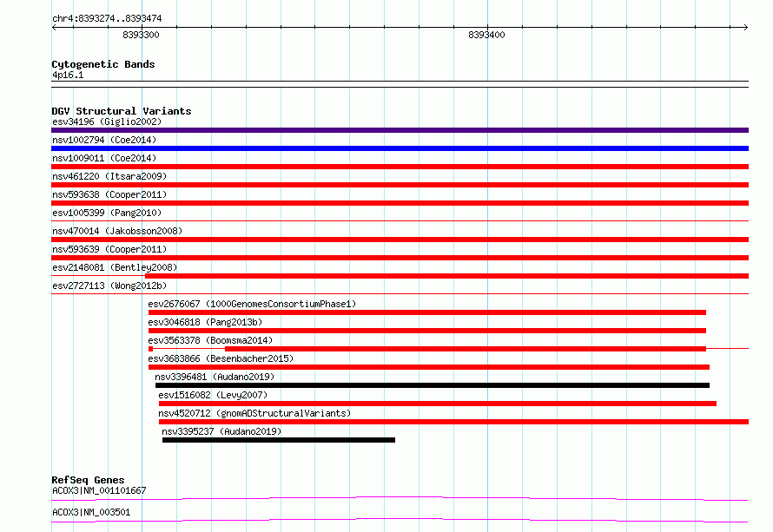
Task: Select the thin red line under esv2727113 (Wong2012b)
Action: tap(400, 293)
